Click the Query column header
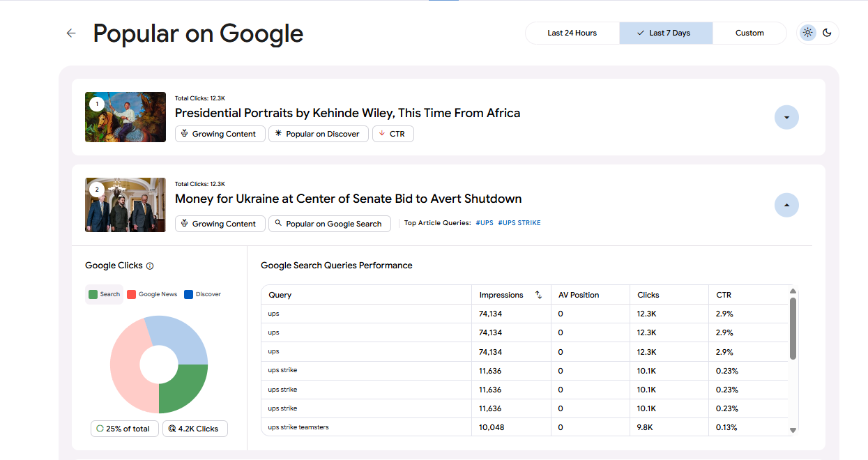This screenshot has width=868, height=460. tap(366, 295)
